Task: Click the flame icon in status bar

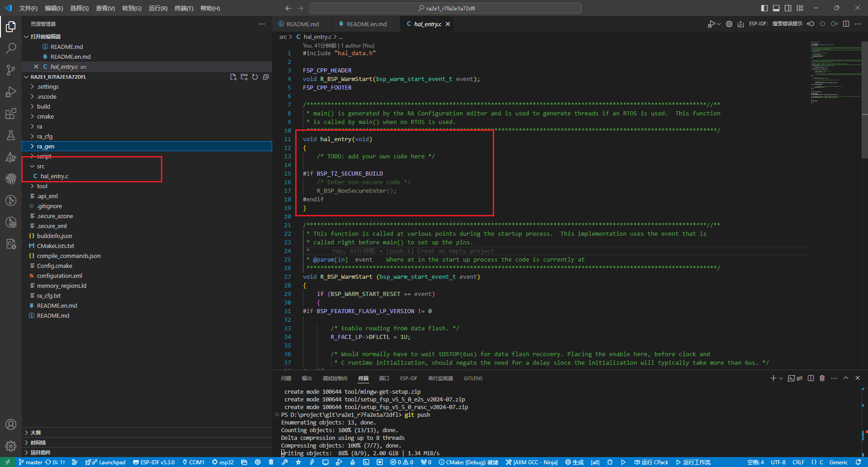Action: 353,462
